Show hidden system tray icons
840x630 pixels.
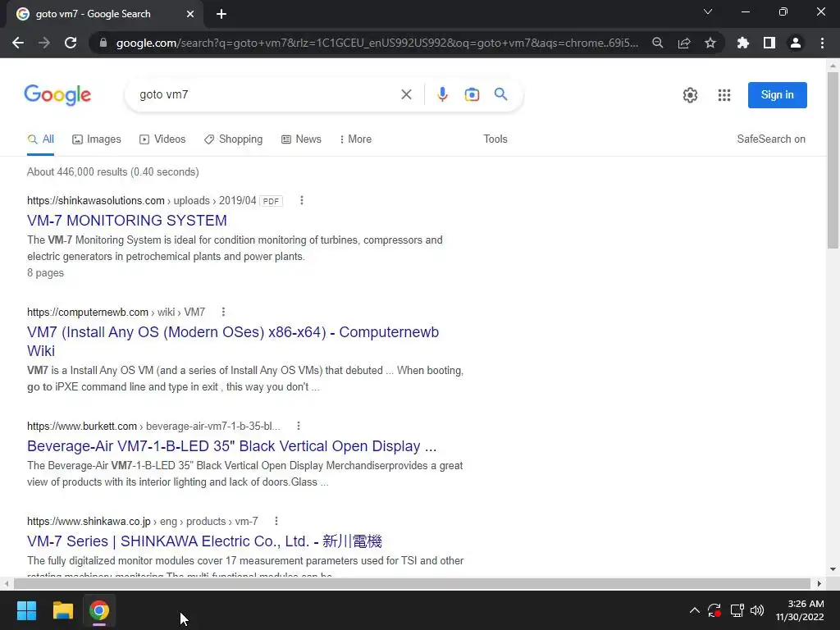(694, 610)
